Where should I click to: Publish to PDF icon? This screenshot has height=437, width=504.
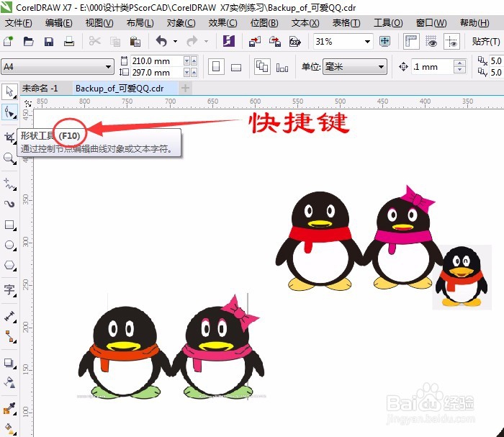coord(294,42)
